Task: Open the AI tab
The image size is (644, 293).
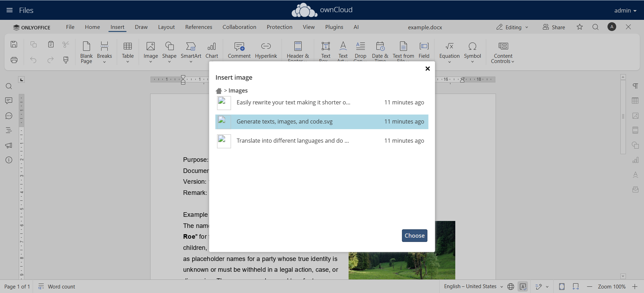Action: pyautogui.click(x=356, y=27)
